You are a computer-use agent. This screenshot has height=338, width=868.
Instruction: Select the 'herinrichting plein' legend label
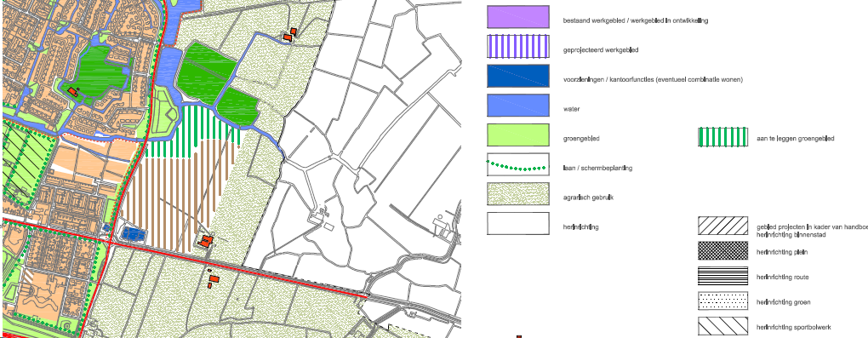tap(782, 252)
